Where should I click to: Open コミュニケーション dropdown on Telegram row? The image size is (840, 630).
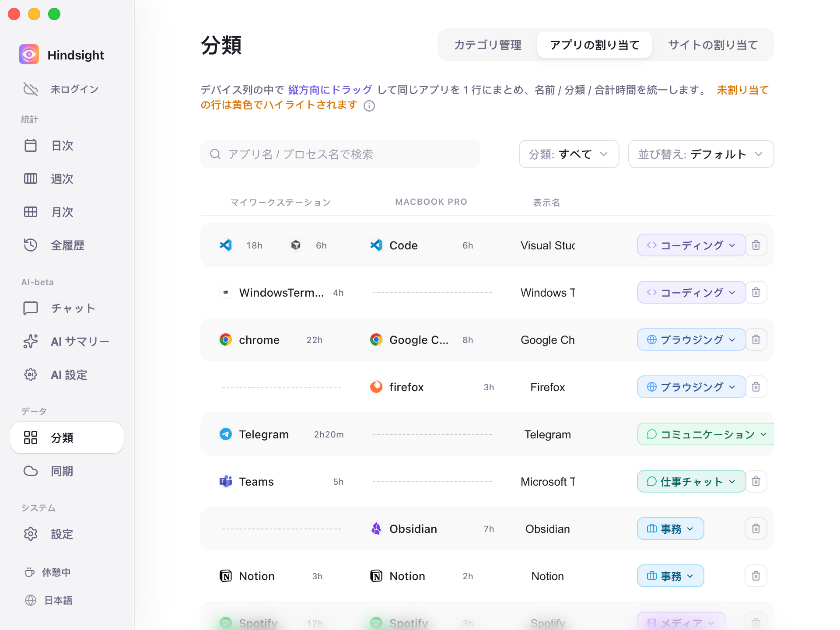pos(706,434)
